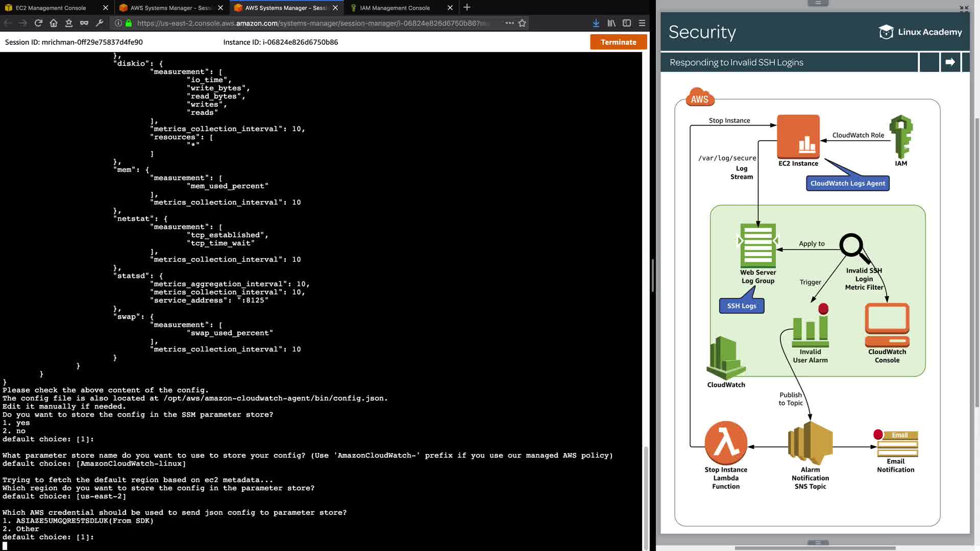Image resolution: width=980 pixels, height=551 pixels.
Task: Click the wrench developer tools icon
Action: click(100, 23)
